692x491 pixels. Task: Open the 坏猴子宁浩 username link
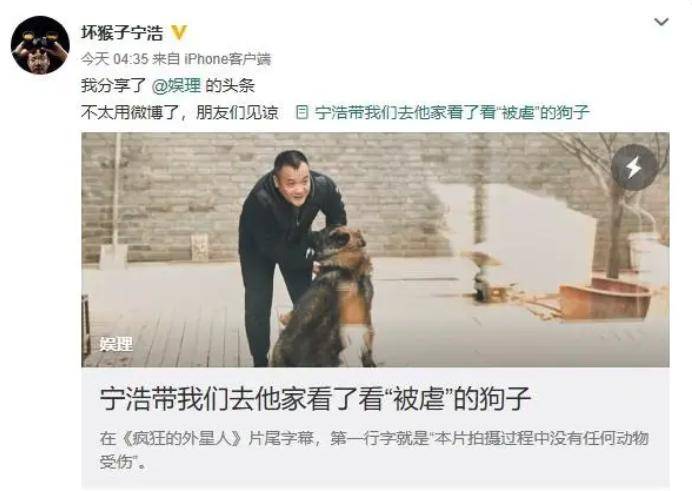(122, 33)
